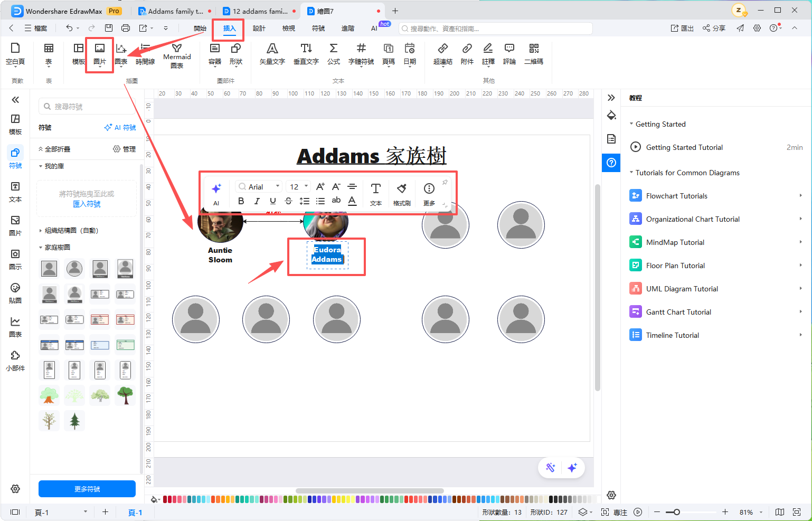
Task: Open Mermaid 圖表 tool
Action: click(177, 55)
